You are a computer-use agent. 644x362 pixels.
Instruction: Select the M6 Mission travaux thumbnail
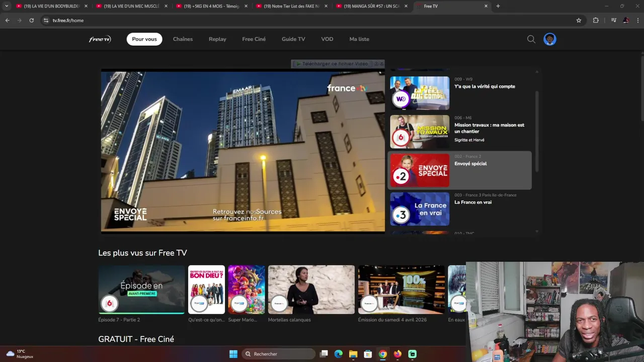pos(420,132)
